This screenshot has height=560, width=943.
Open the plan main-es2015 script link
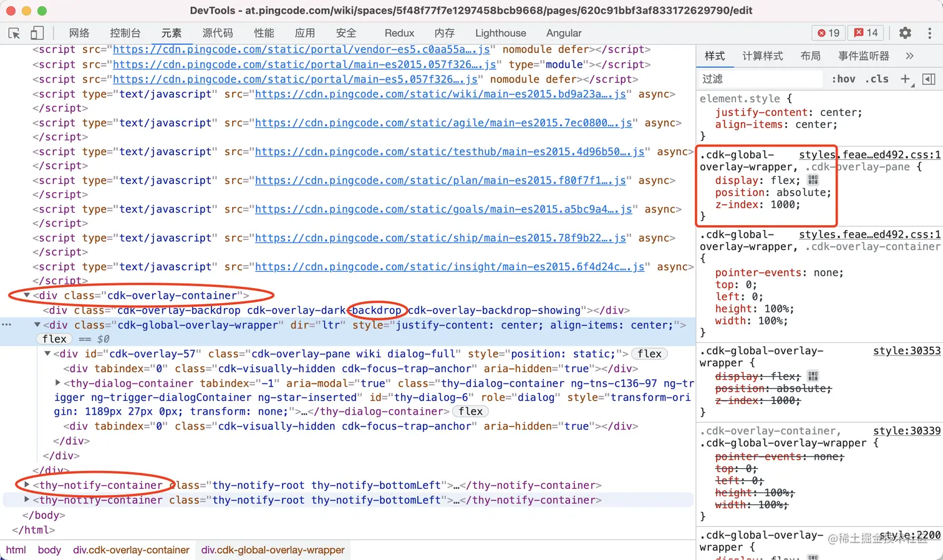tap(440, 180)
